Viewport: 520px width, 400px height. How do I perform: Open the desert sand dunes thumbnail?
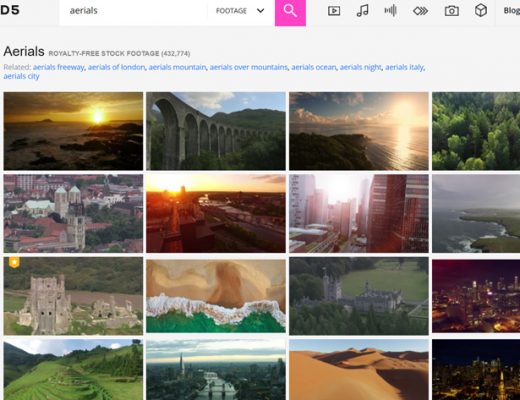pyautogui.click(x=359, y=370)
